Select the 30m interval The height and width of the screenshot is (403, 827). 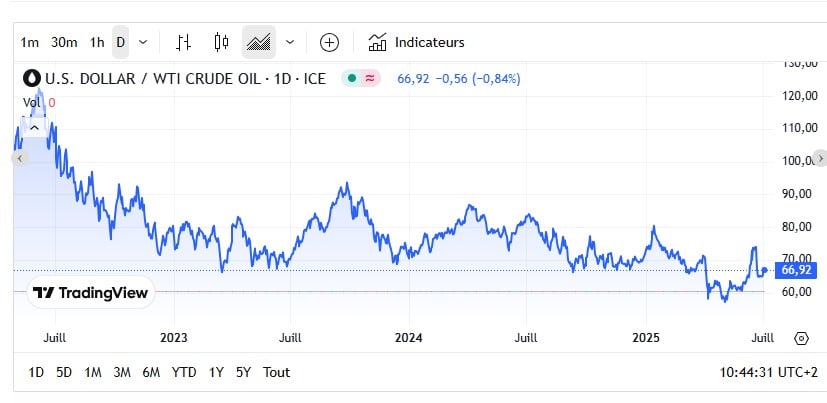64,42
